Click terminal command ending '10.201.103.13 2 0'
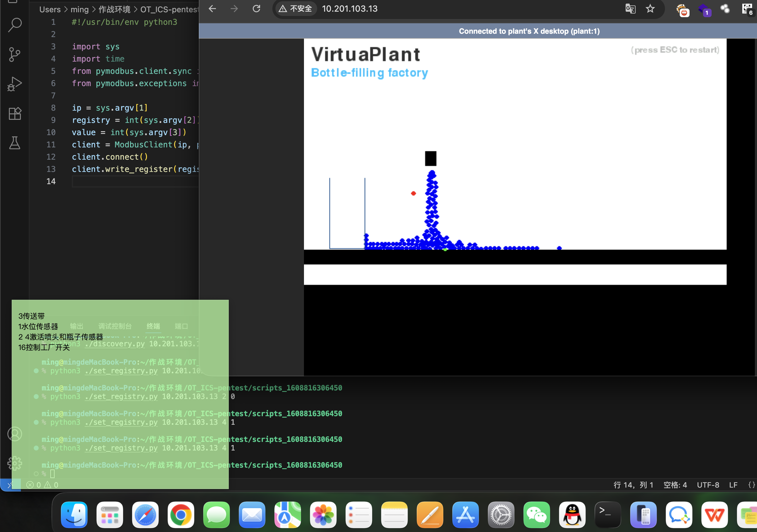 pyautogui.click(x=142, y=396)
